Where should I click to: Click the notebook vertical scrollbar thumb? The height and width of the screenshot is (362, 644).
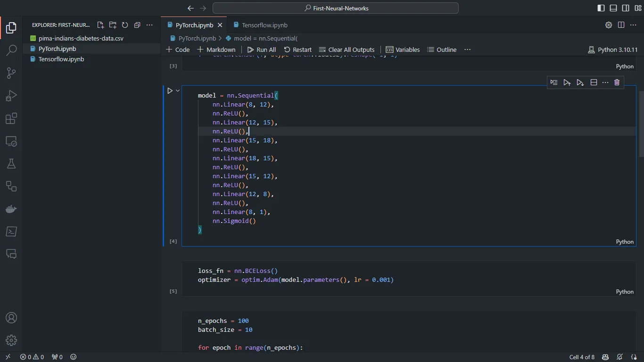click(x=641, y=123)
